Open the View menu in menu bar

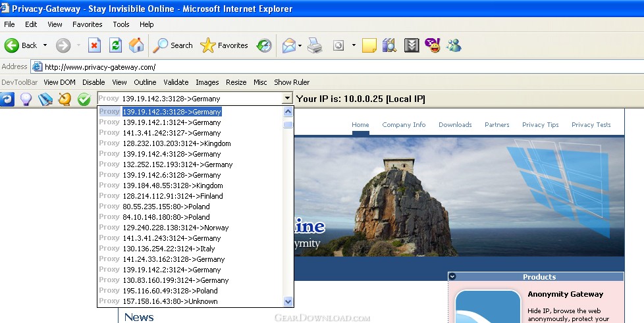55,24
